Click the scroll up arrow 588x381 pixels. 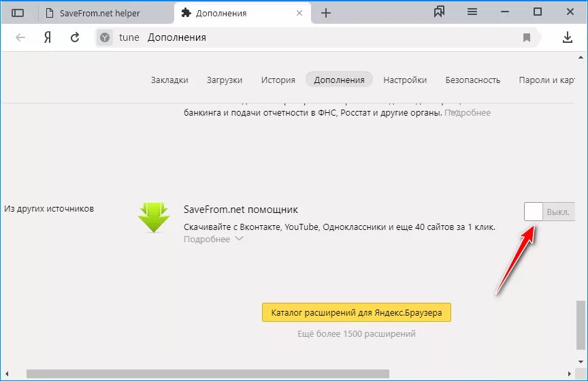pyautogui.click(x=581, y=57)
